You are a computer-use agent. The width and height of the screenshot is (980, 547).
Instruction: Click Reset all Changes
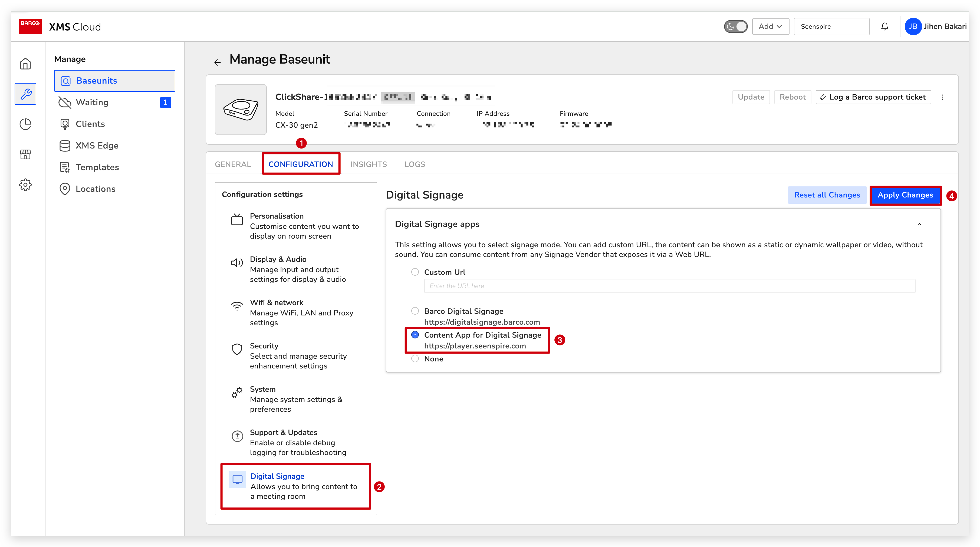point(827,195)
